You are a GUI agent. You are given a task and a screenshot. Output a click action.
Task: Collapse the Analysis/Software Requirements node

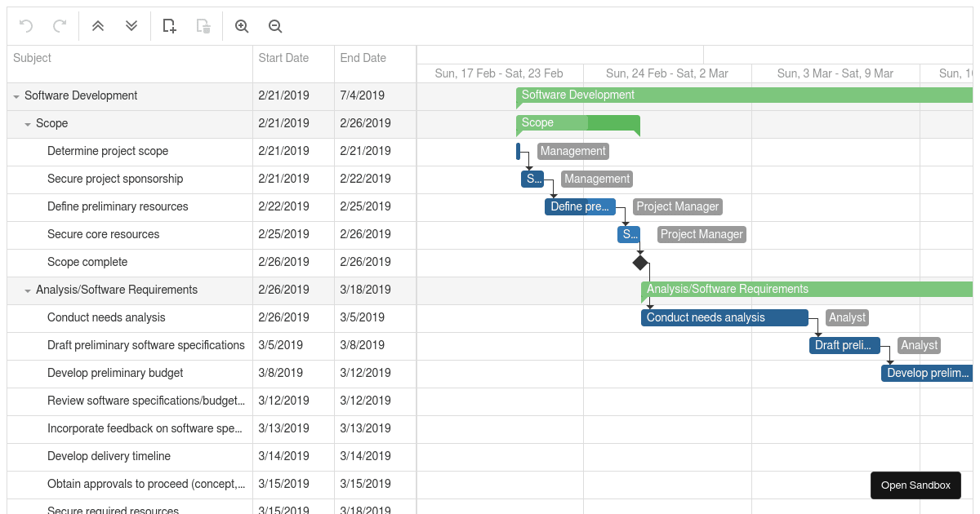coord(27,290)
